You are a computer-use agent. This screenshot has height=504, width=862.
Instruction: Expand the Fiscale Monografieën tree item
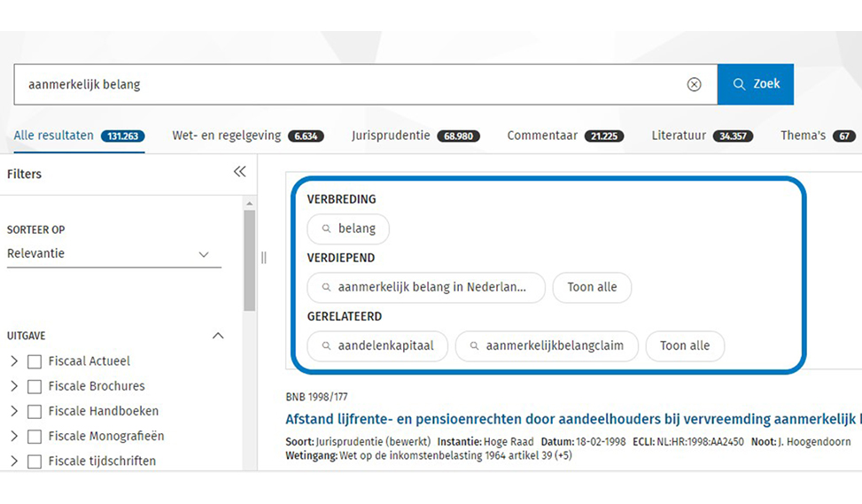13,436
